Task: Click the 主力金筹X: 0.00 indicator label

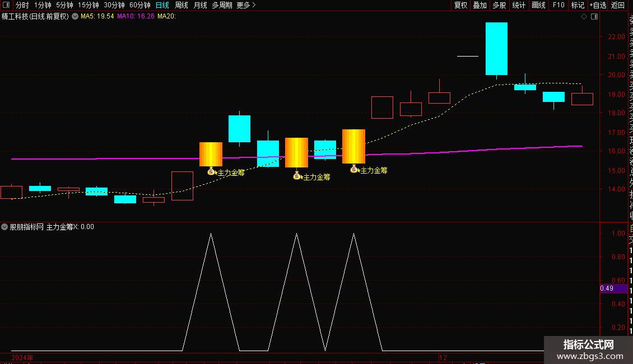Action: pyautogui.click(x=70, y=227)
